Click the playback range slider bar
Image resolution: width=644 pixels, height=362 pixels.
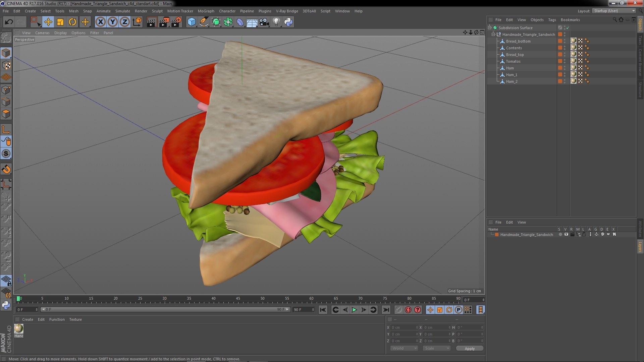(165, 309)
